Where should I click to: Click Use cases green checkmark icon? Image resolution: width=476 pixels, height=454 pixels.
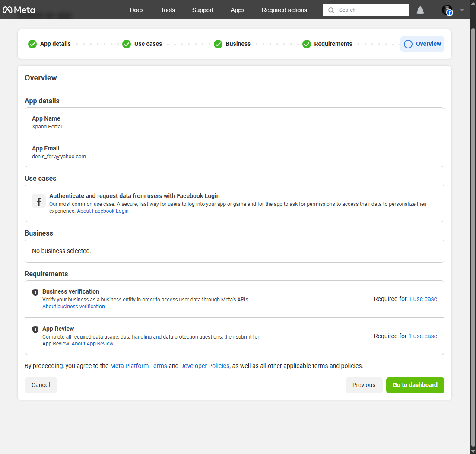(x=127, y=44)
